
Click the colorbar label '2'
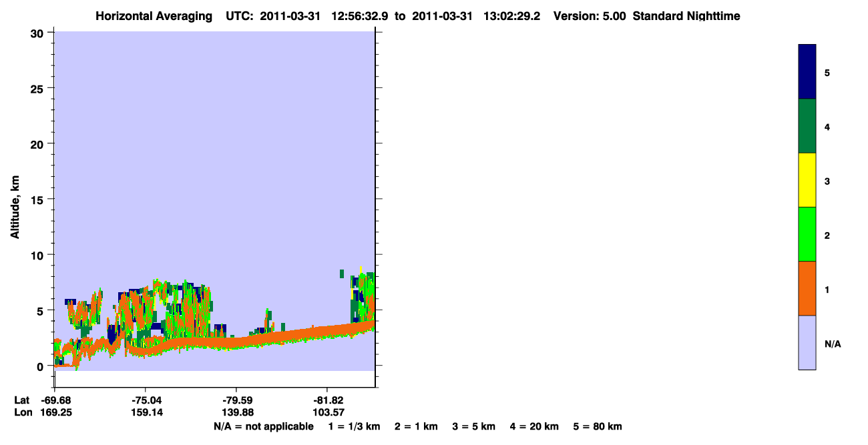[827, 235]
